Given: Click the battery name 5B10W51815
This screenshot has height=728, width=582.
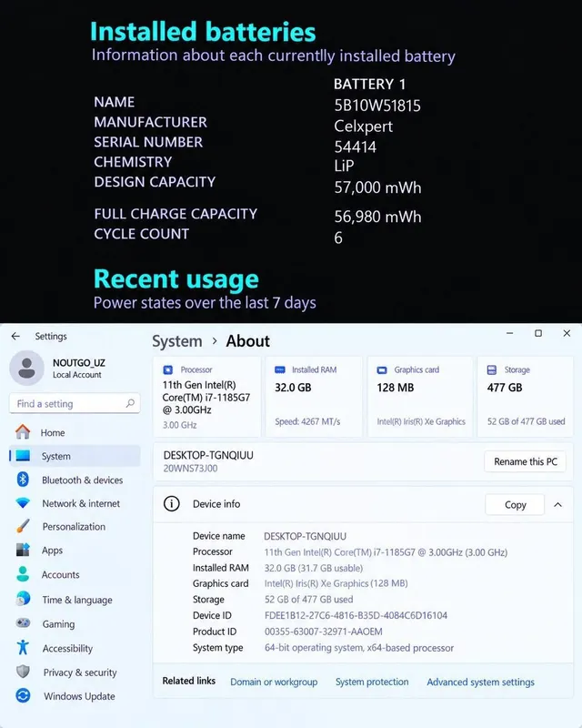Looking at the screenshot, I should point(377,106).
